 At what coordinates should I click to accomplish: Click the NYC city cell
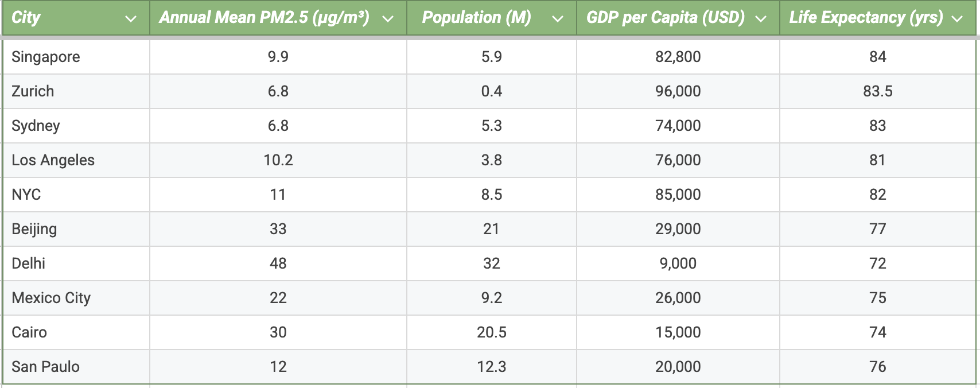point(26,195)
